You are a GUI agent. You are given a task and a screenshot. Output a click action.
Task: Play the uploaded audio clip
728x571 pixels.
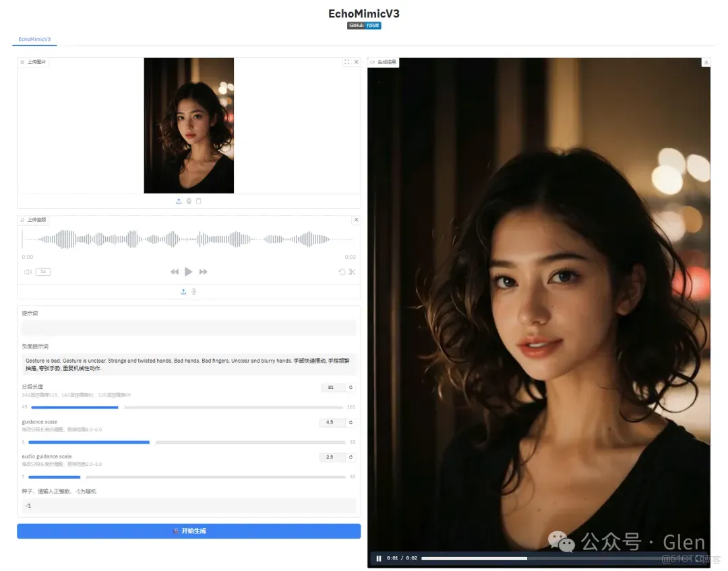point(189,272)
